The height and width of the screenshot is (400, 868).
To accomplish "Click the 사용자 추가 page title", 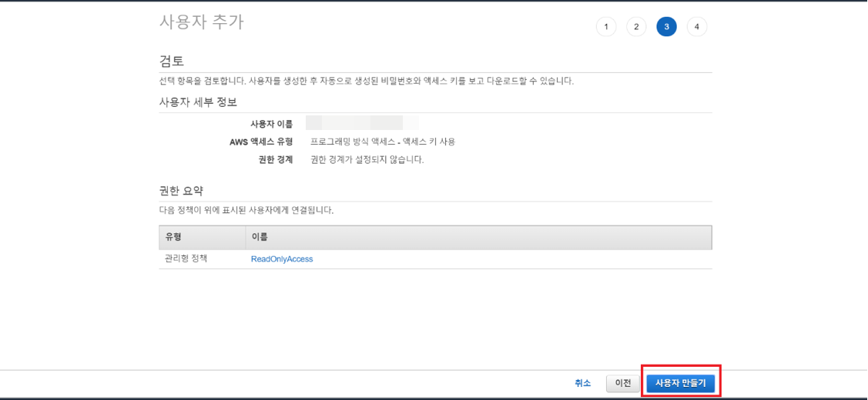I will coord(201,22).
